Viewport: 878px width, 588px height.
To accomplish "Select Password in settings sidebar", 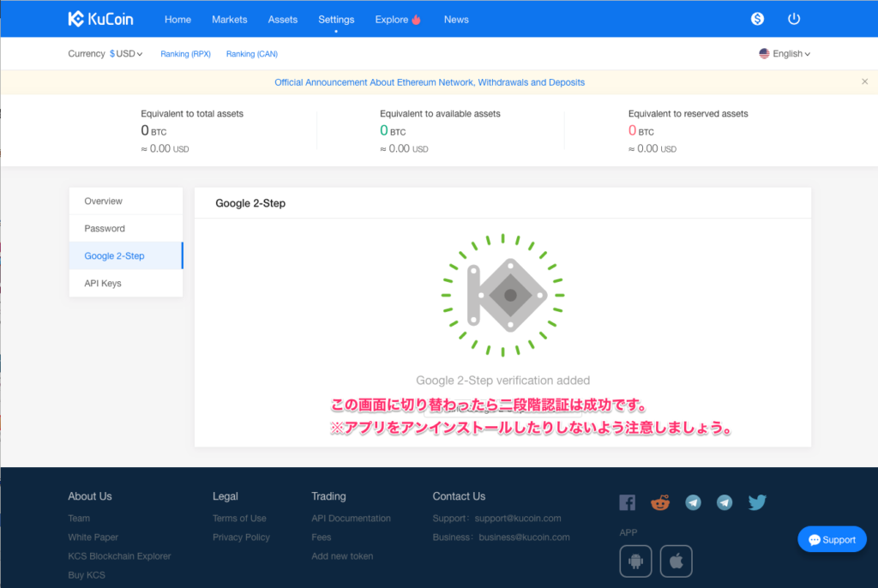I will 126,229.
